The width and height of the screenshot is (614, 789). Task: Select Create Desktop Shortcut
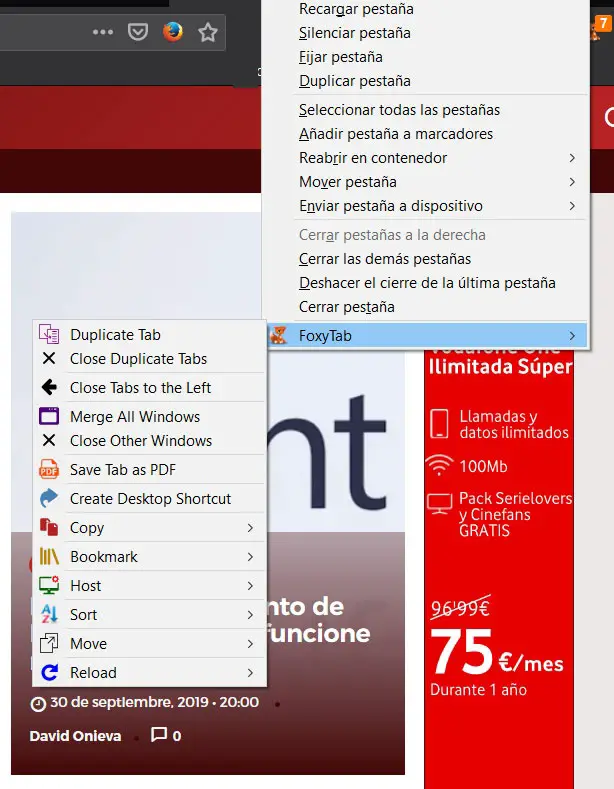tap(149, 499)
